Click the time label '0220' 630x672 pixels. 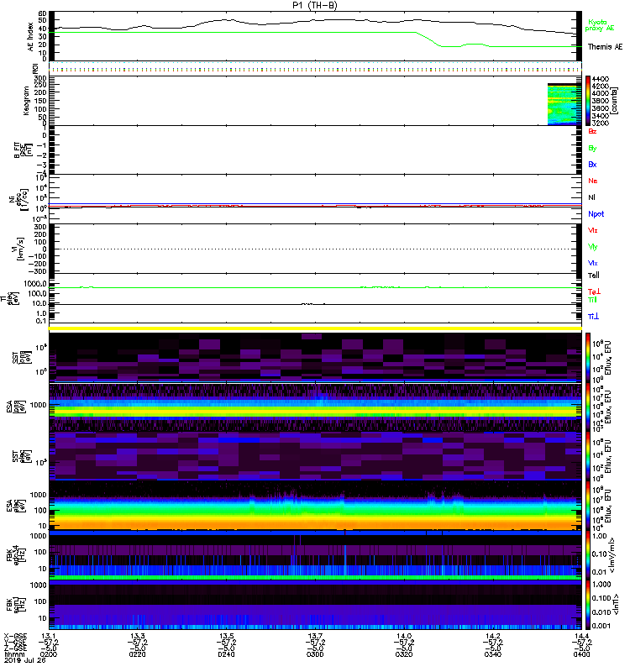pos(137,654)
